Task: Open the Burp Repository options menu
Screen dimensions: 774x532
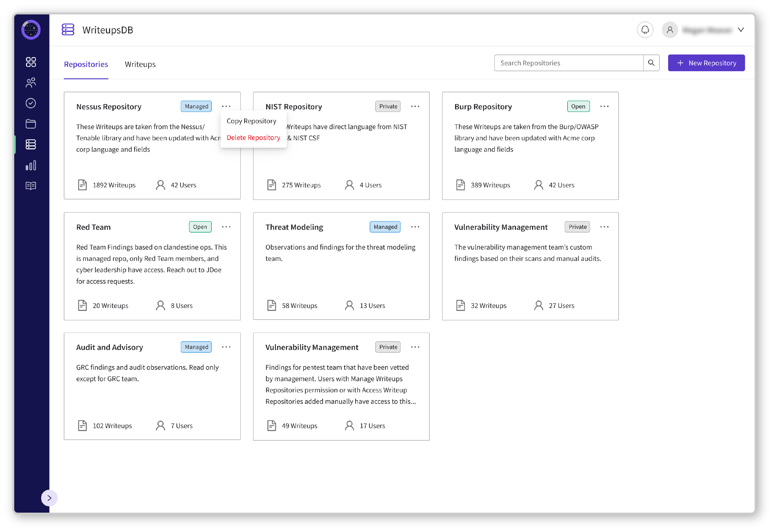Action: [605, 107]
